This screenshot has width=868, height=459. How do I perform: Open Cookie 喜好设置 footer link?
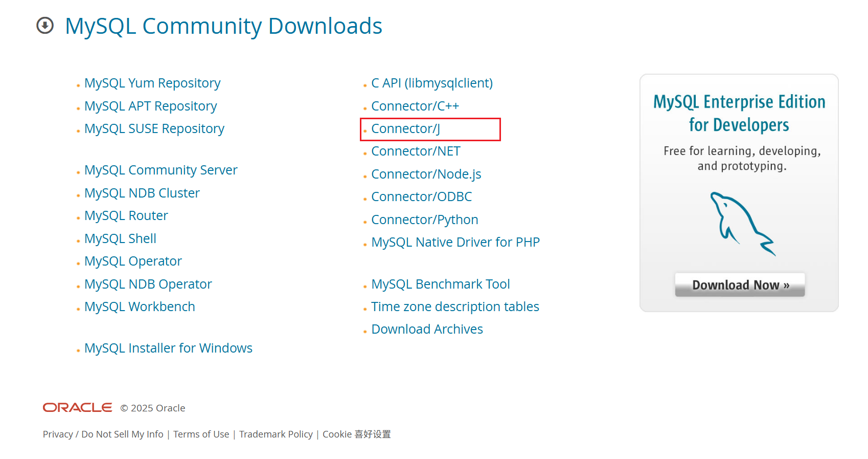[357, 434]
